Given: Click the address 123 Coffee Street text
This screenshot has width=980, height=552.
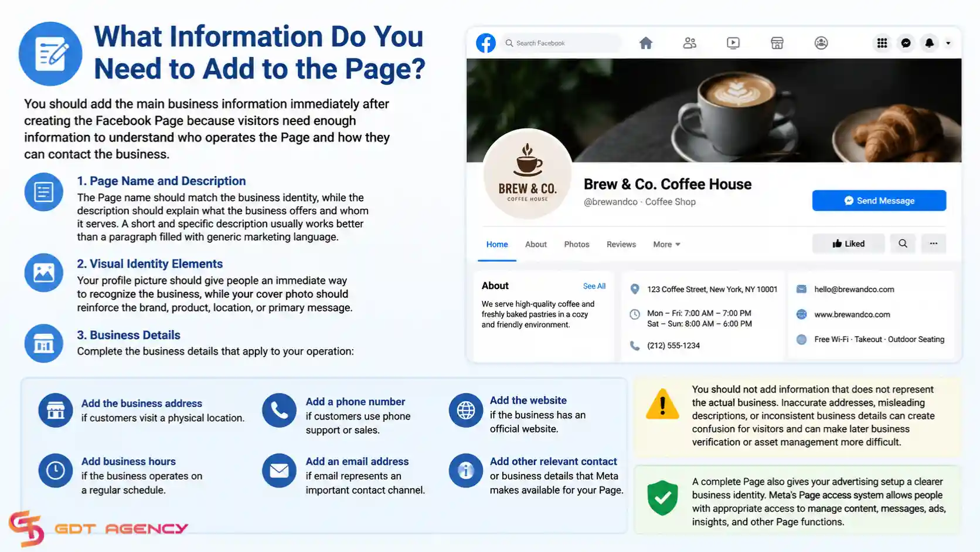Looking at the screenshot, I should pyautogui.click(x=712, y=289).
